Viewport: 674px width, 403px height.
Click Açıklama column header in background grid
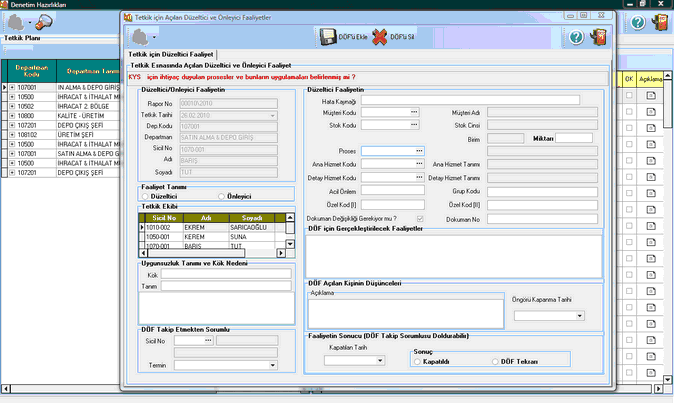coord(650,79)
